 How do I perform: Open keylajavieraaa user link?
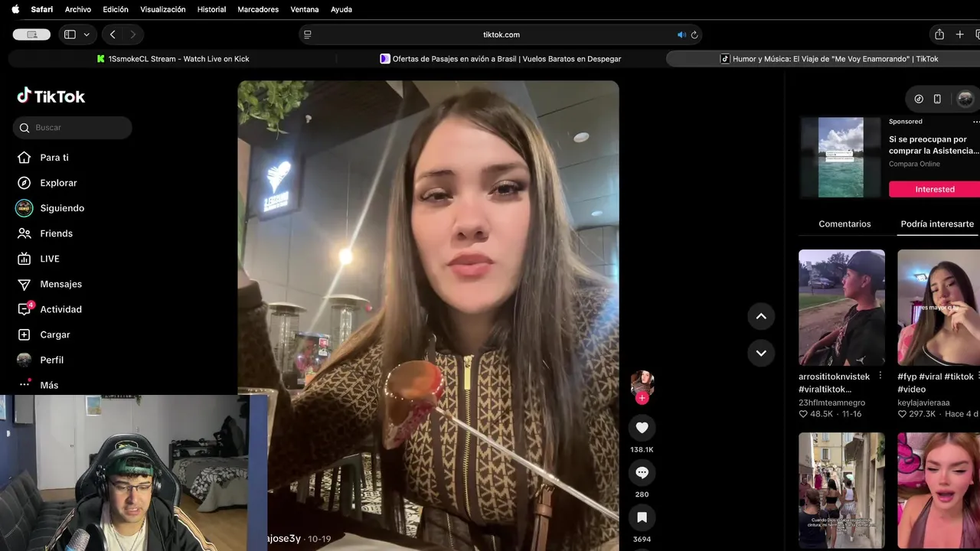pyautogui.click(x=923, y=403)
